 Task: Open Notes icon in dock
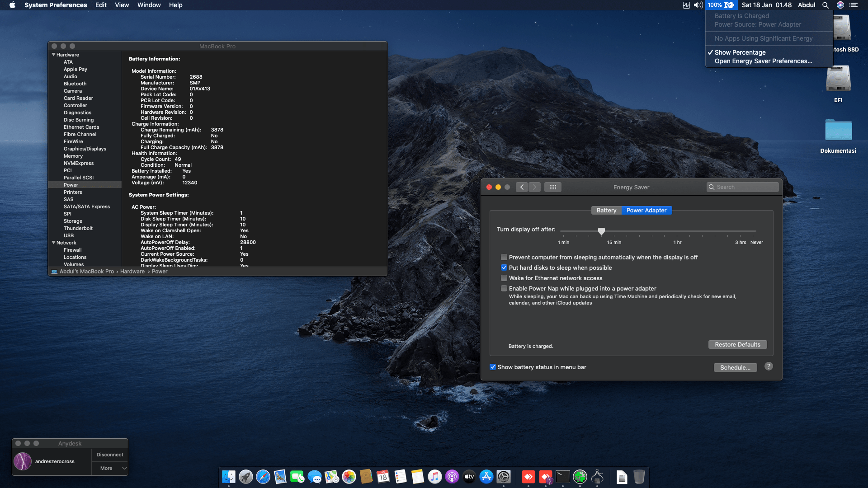pyautogui.click(x=418, y=477)
